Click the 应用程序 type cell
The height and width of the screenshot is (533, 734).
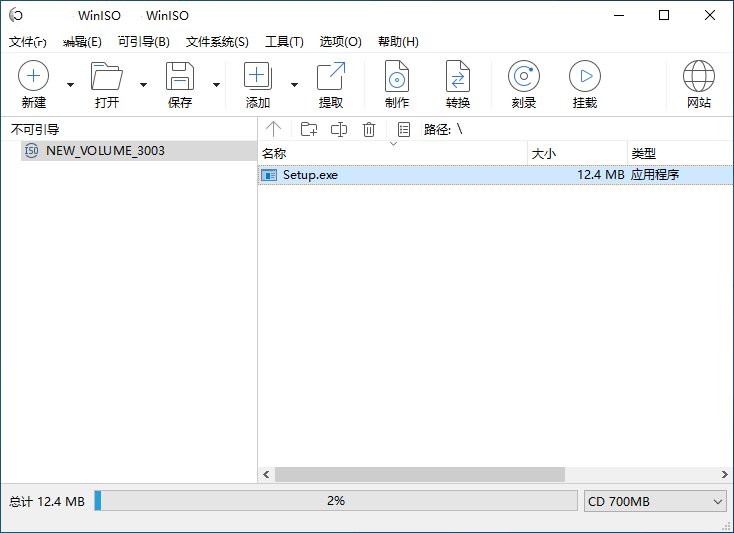point(654,175)
